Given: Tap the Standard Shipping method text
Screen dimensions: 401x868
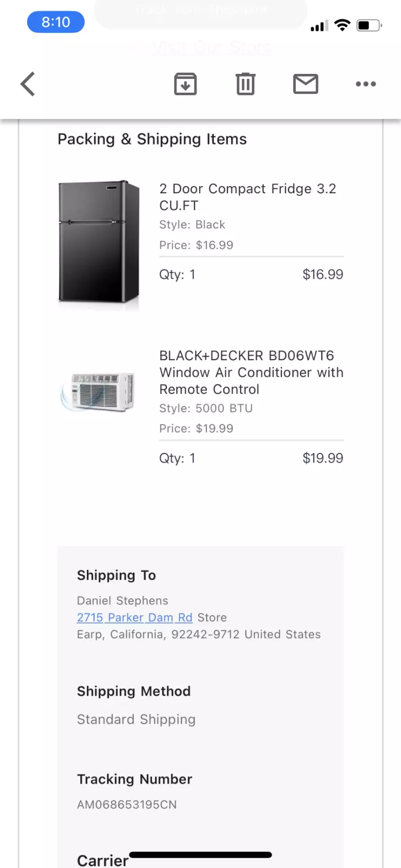Looking at the screenshot, I should point(136,719).
